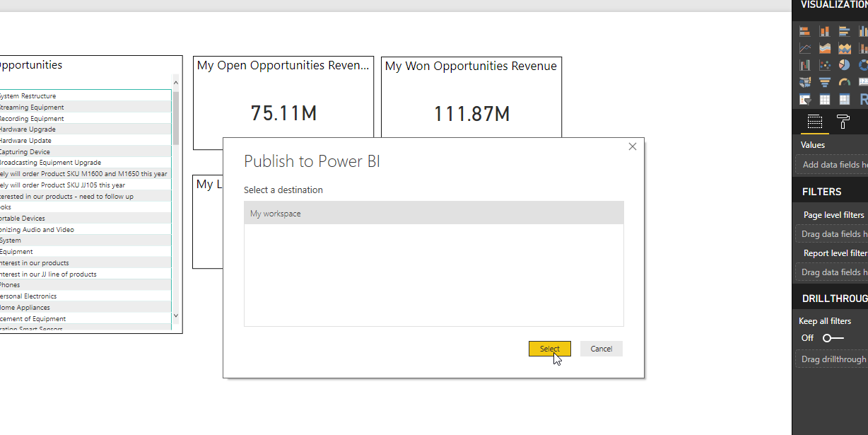Image resolution: width=868 pixels, height=435 pixels.
Task: Select row mentioning SKU M1600 and M1650
Action: pyautogui.click(x=86, y=173)
